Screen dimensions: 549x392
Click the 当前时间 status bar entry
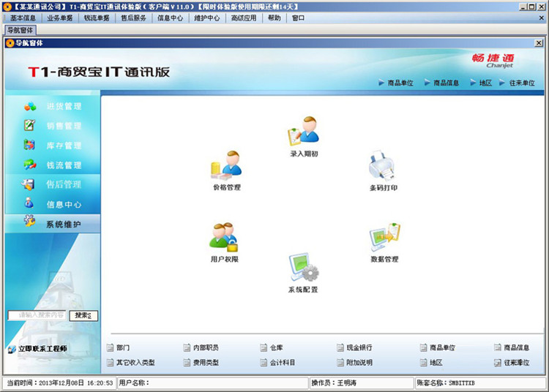coord(60,383)
